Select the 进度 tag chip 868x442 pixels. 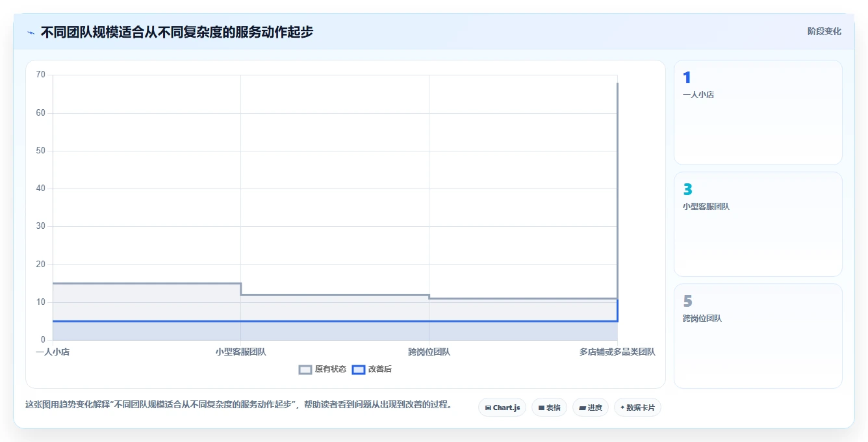590,408
